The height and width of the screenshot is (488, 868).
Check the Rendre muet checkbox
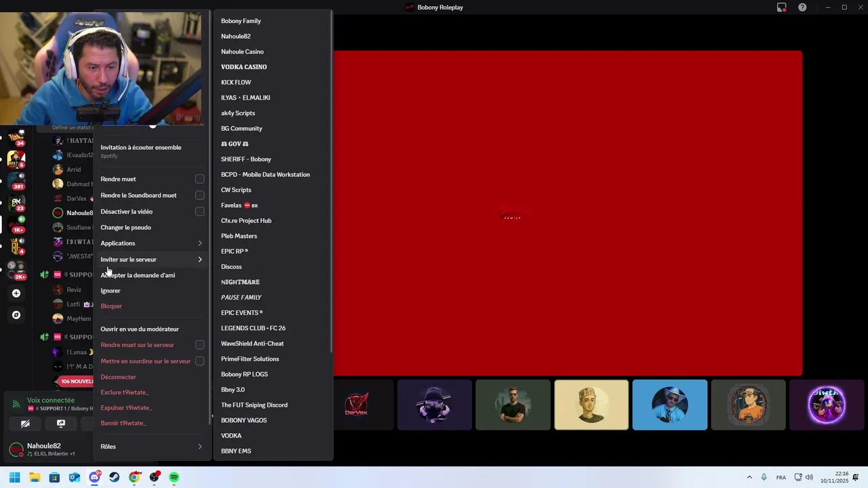pyautogui.click(x=199, y=179)
